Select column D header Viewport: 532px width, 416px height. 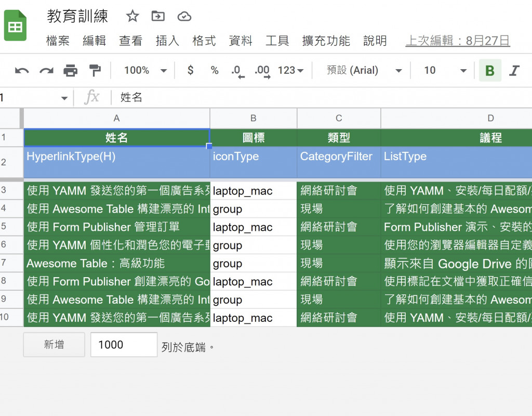pyautogui.click(x=456, y=118)
